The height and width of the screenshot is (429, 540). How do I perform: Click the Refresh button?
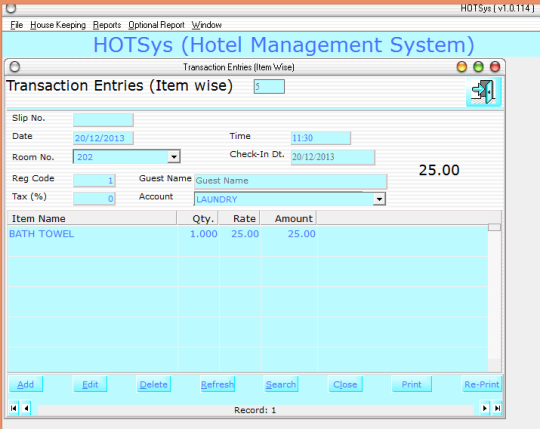[217, 384]
